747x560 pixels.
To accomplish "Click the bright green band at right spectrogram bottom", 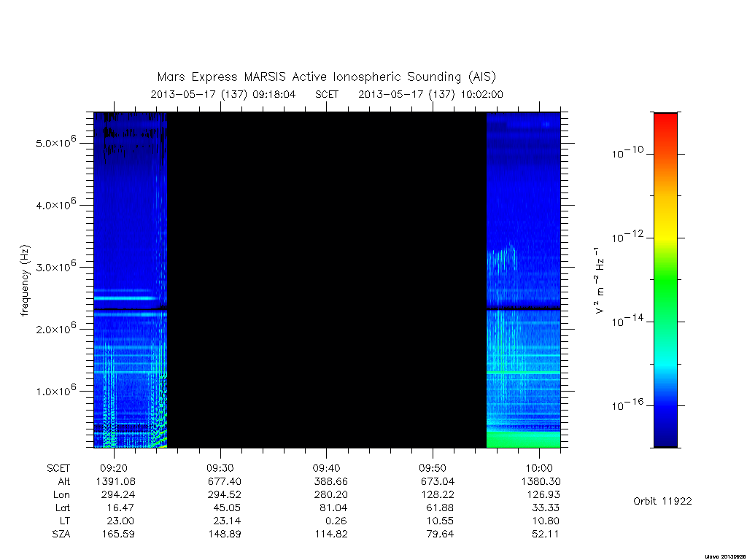I will point(523,440).
